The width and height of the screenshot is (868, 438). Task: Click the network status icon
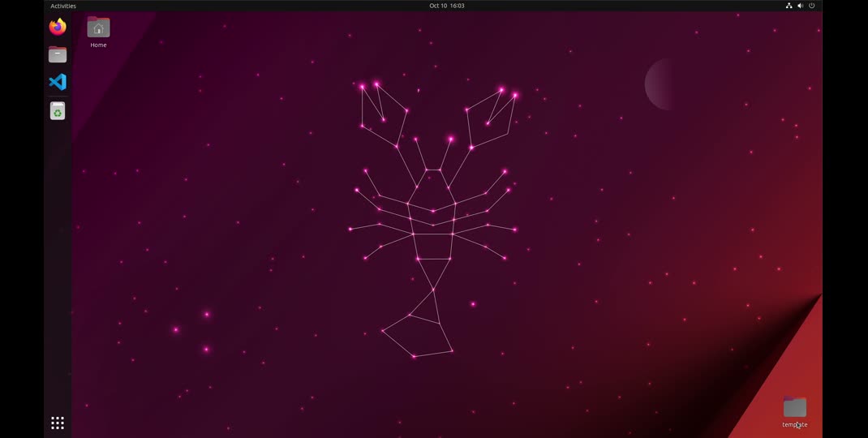pyautogui.click(x=789, y=6)
